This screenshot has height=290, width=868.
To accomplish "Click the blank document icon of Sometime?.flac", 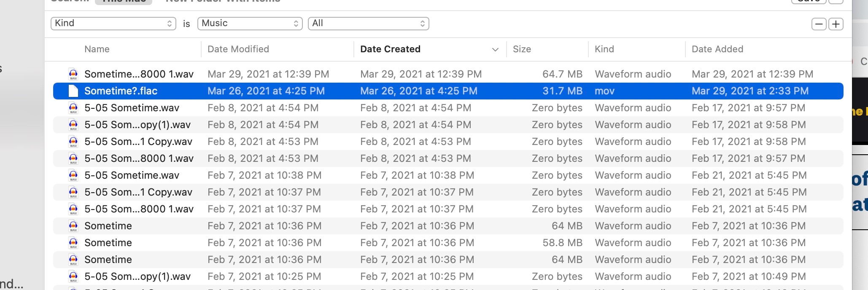I will [73, 91].
